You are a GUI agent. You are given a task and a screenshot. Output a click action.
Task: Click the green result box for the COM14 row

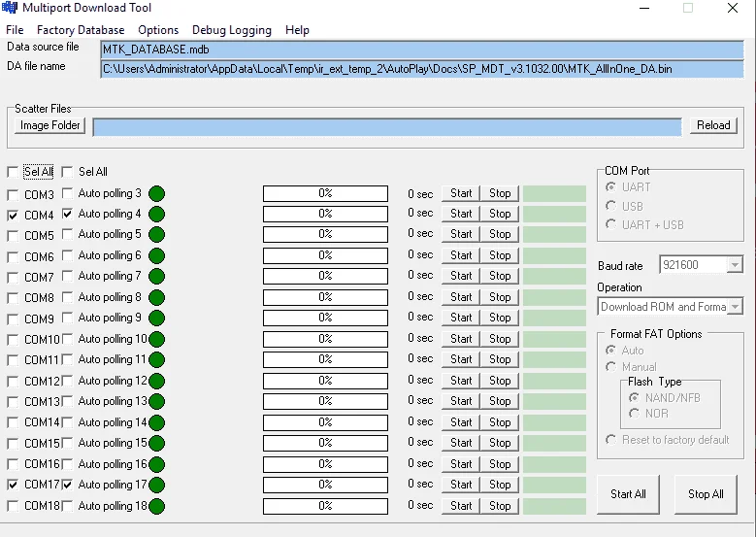pos(554,422)
